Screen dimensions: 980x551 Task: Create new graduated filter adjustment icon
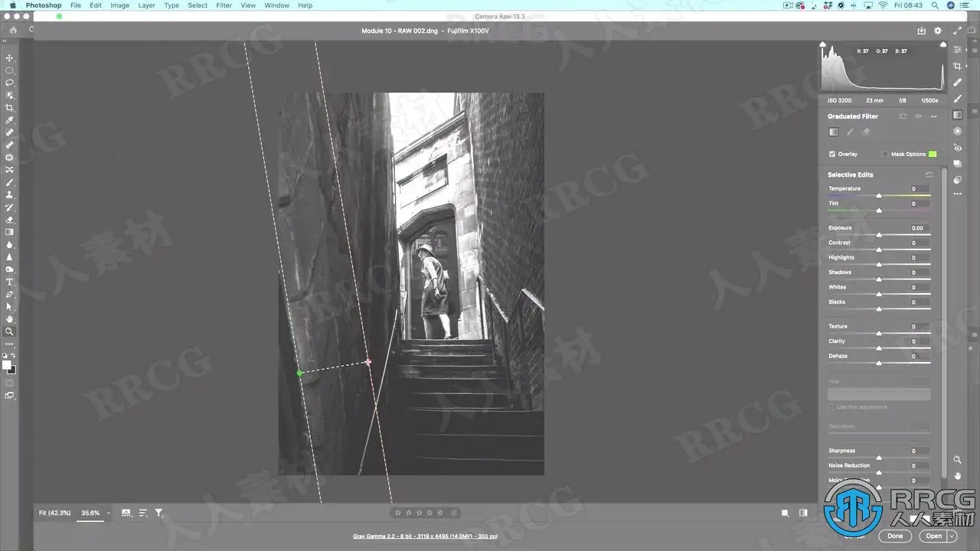[834, 132]
